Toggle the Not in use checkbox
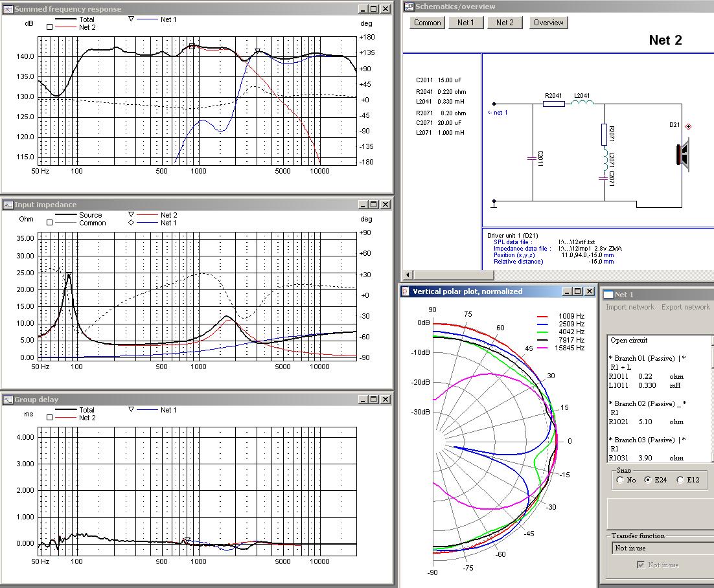Image resolution: width=714 pixels, height=588 pixels. [640, 565]
